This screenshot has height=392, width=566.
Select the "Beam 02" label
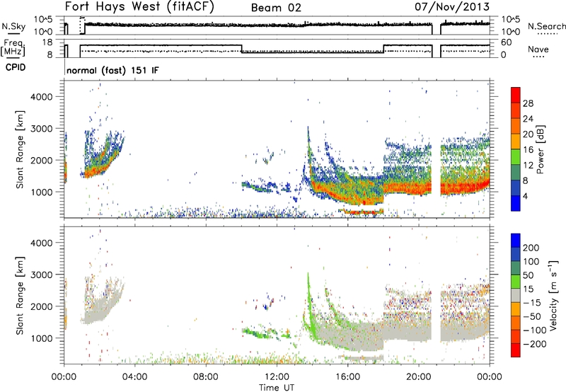point(276,8)
